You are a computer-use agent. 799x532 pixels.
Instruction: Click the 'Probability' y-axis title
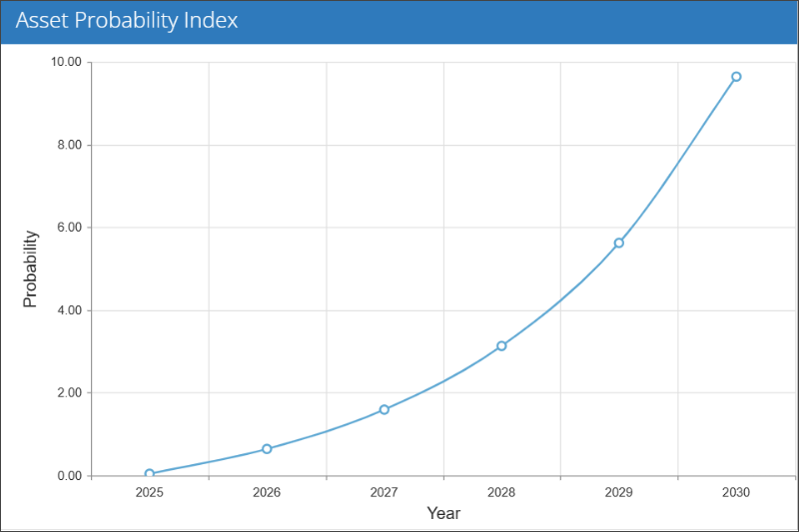[x=30, y=268]
